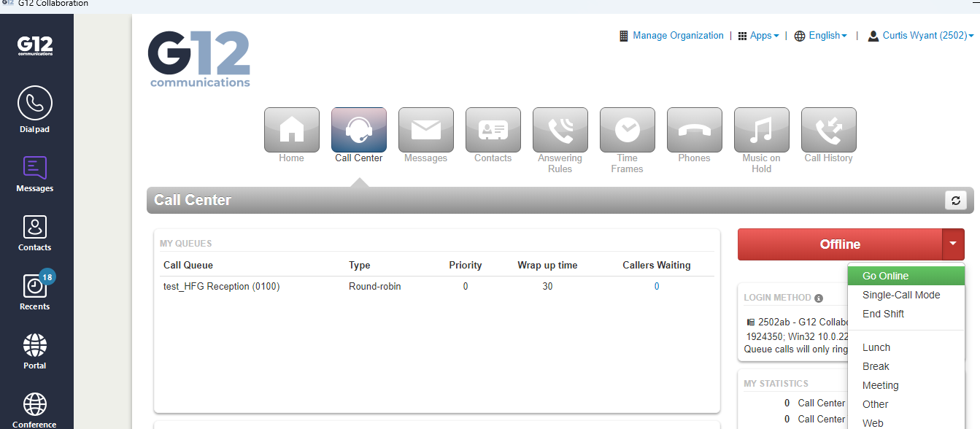This screenshot has width=980, height=429.
Task: Click the Wrap up time header
Action: coord(547,265)
